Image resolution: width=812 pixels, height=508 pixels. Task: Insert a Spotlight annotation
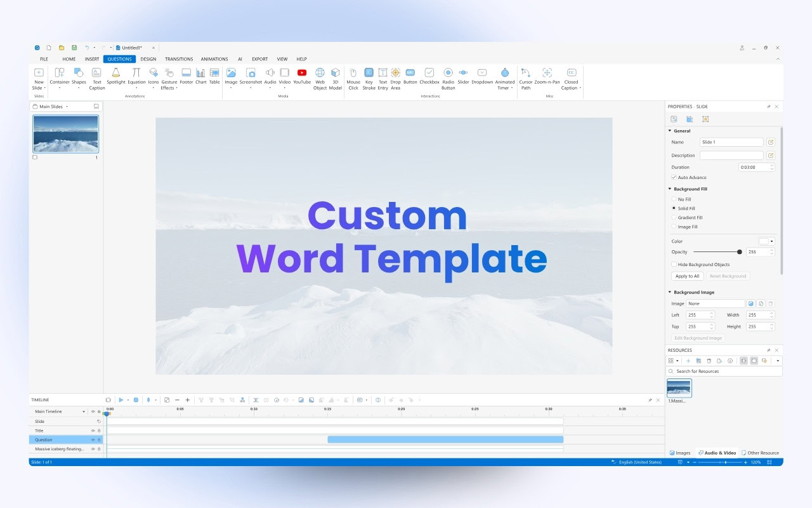pyautogui.click(x=115, y=77)
